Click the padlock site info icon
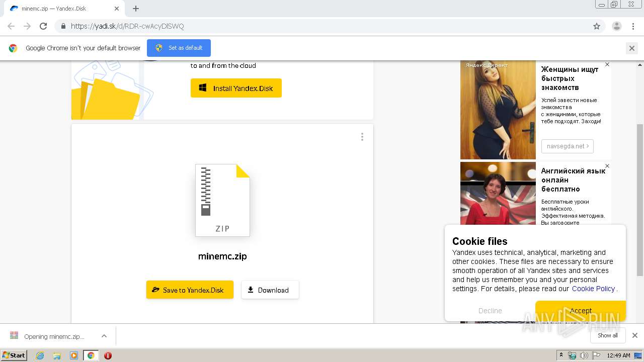 tap(63, 26)
